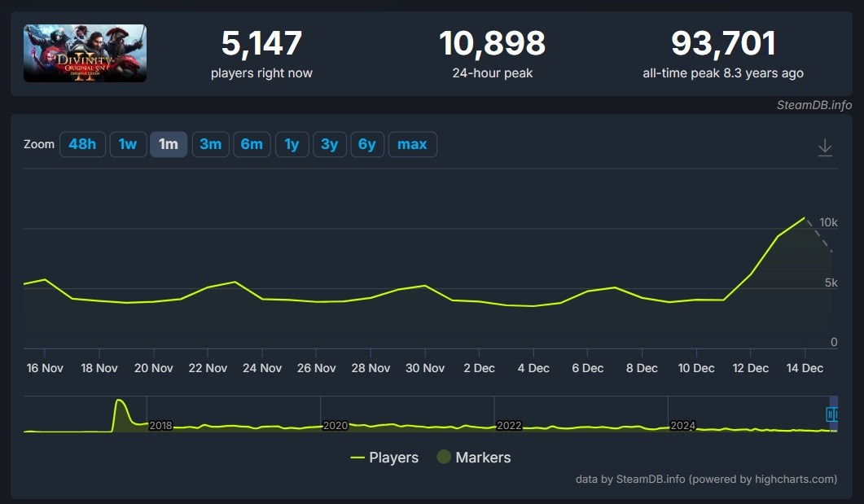
Task: Click the 30 Nov axis label
Action: pos(425,368)
